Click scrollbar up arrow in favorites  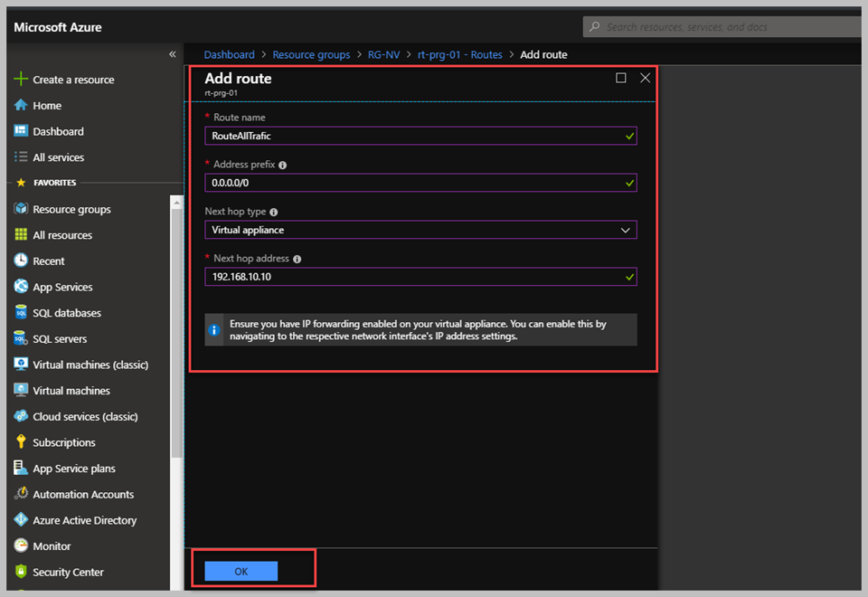(x=176, y=203)
